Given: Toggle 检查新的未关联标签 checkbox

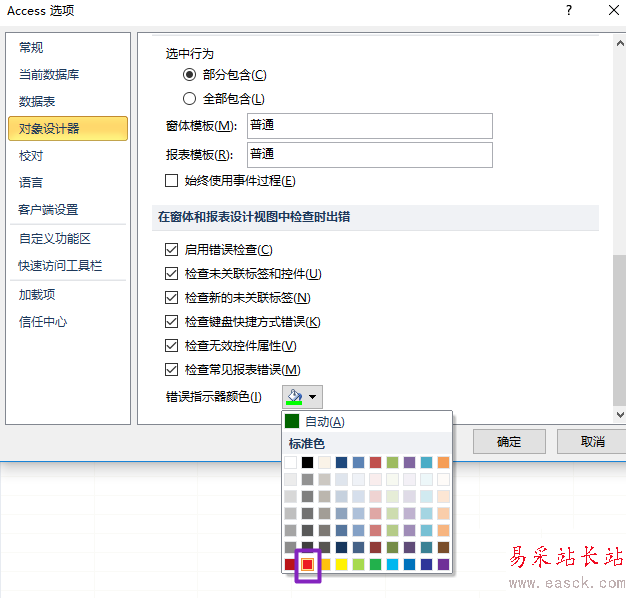Looking at the screenshot, I should (x=172, y=298).
